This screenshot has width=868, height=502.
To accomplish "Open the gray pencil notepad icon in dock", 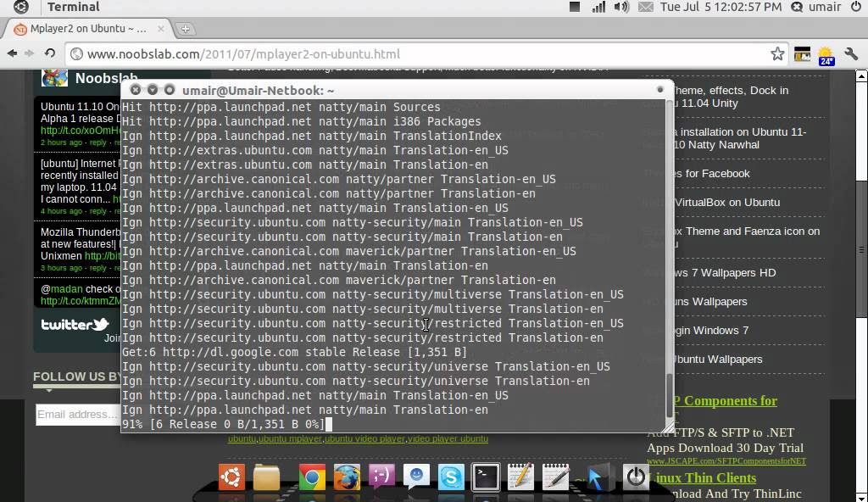I will 555,477.
